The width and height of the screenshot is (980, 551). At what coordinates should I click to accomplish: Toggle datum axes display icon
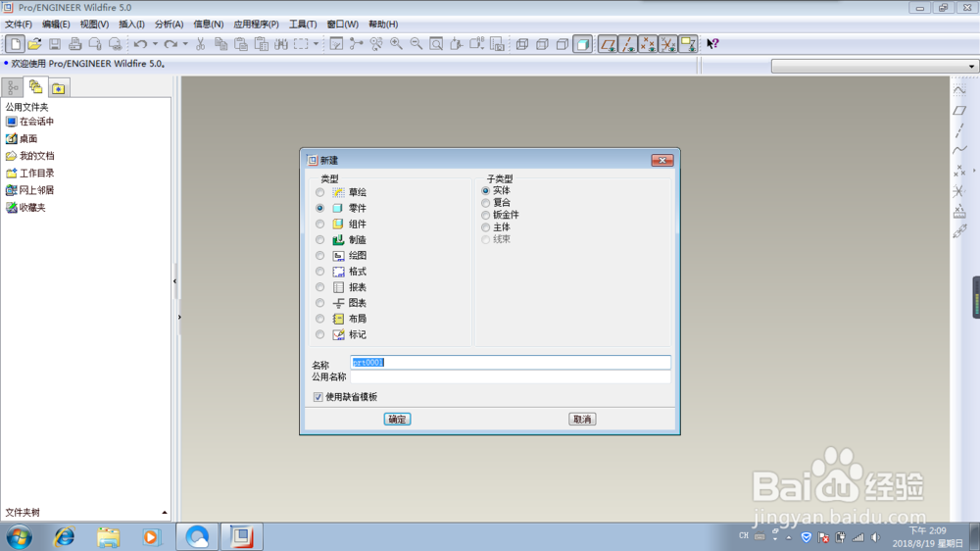[x=627, y=44]
